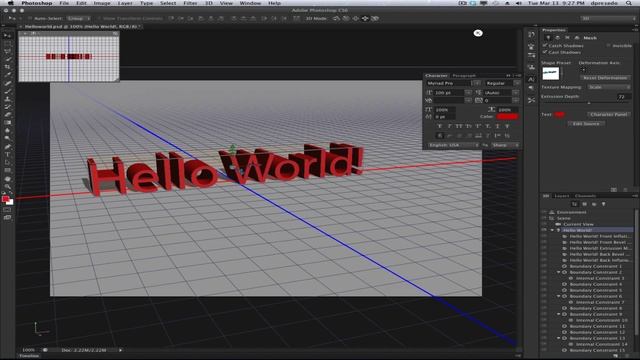Collapse Boundary Constraint 9 group
This screenshot has width=640, height=360.
pyautogui.click(x=558, y=314)
